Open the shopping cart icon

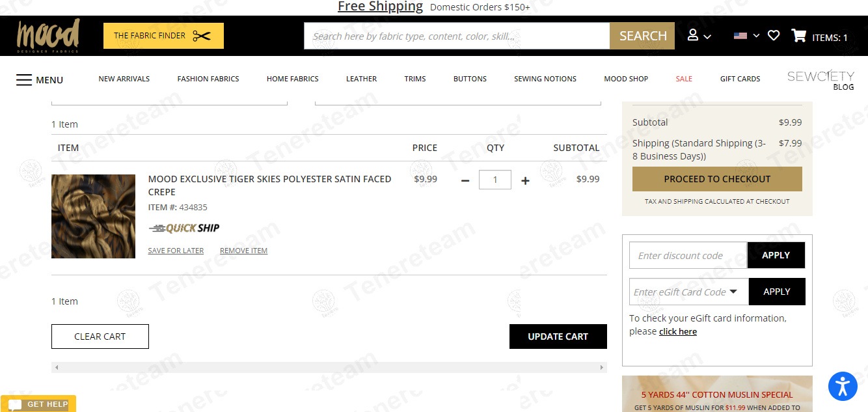(x=799, y=36)
